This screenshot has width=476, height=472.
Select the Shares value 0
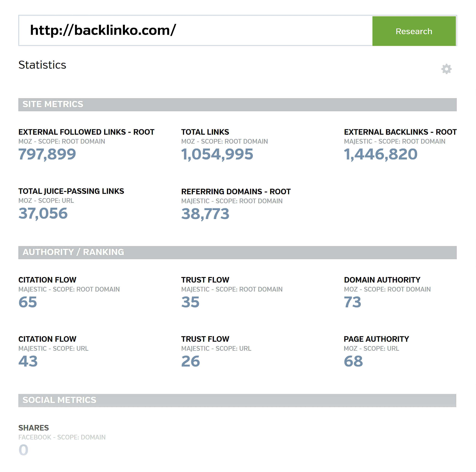24,450
